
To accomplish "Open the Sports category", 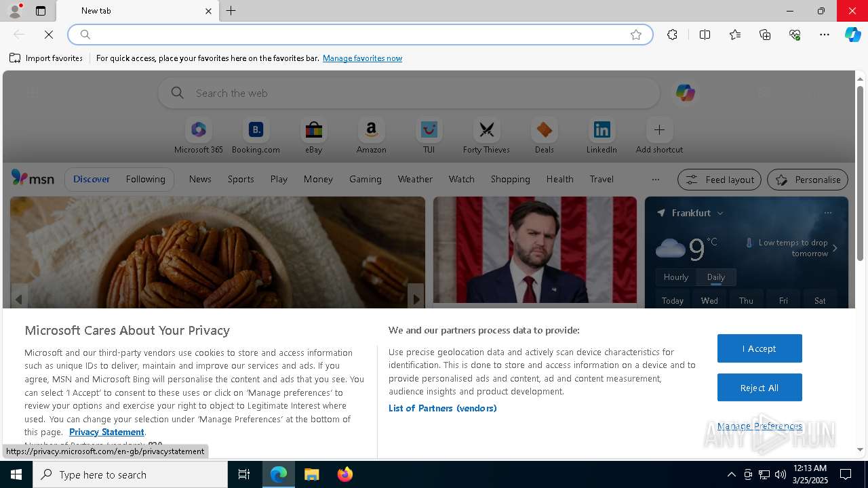I will (x=241, y=179).
